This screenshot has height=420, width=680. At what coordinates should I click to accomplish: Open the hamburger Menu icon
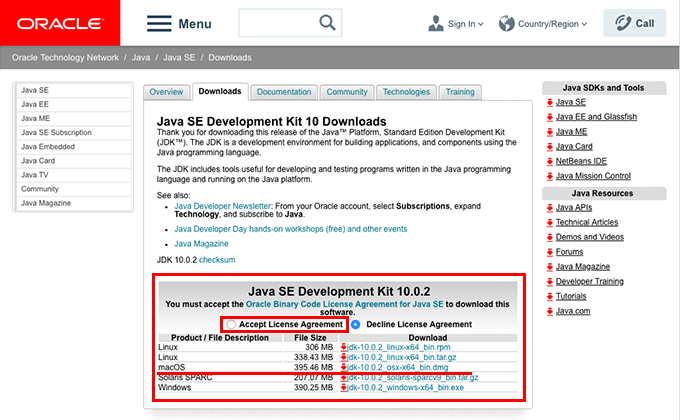click(159, 23)
